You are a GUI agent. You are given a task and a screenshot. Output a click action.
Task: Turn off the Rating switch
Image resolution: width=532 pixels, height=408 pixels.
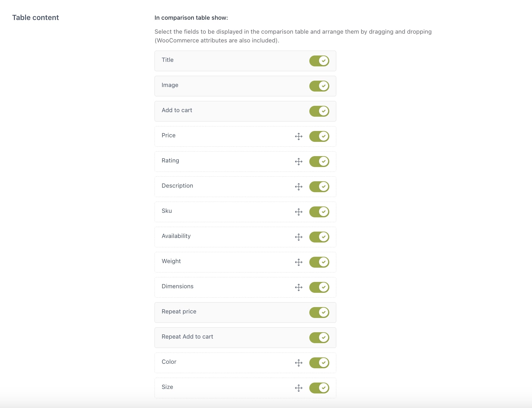click(x=319, y=161)
